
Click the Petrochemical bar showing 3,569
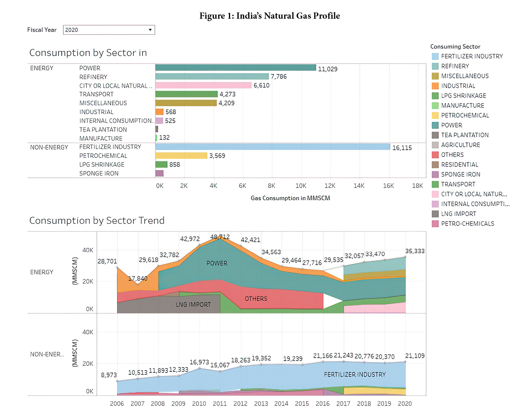pos(181,156)
